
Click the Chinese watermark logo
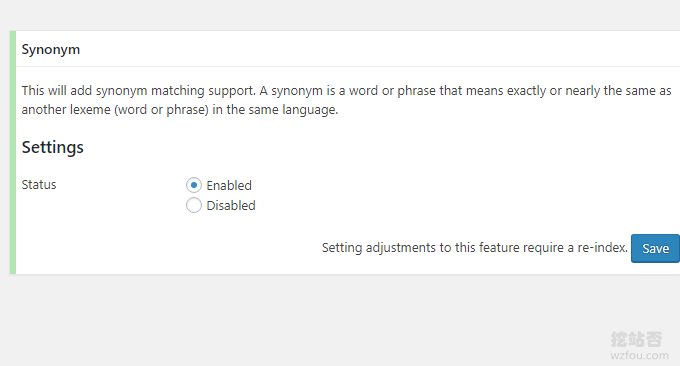click(637, 339)
